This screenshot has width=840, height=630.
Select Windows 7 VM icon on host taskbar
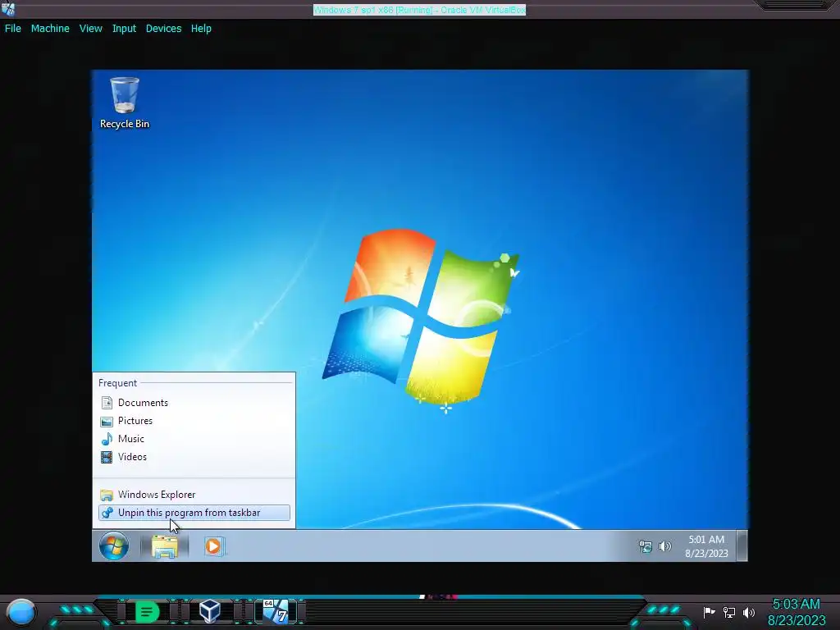coord(276,611)
